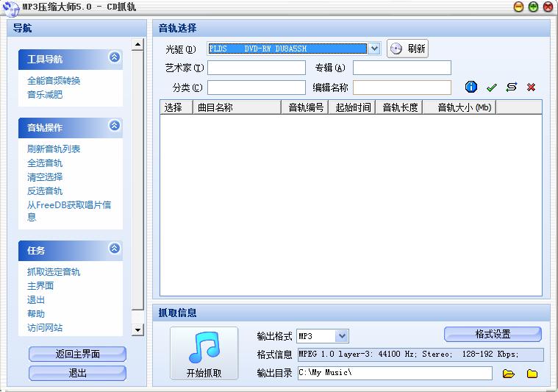Click the 音轨大小 (Mb) column header
The height and width of the screenshot is (392, 558).
tap(459, 107)
